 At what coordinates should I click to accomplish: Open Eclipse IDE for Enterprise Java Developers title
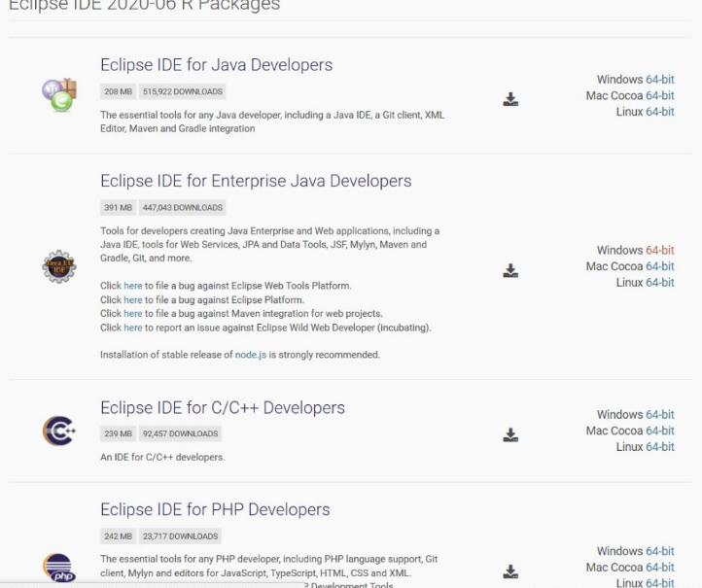coord(256,181)
